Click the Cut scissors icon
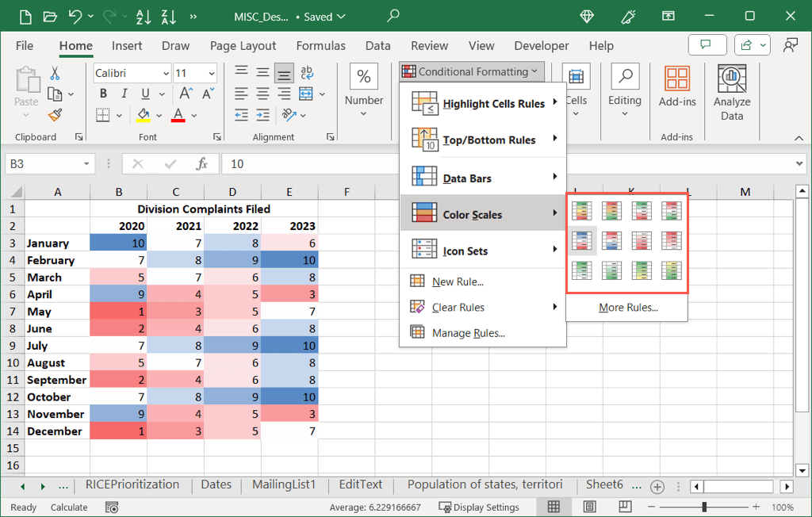Image resolution: width=812 pixels, height=517 pixels. (x=55, y=73)
